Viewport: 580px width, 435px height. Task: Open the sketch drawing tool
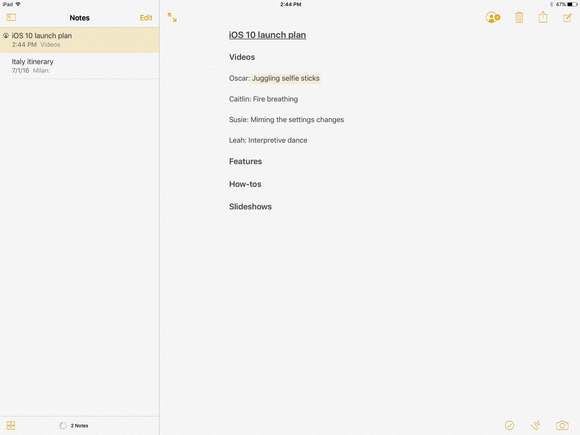pos(535,425)
